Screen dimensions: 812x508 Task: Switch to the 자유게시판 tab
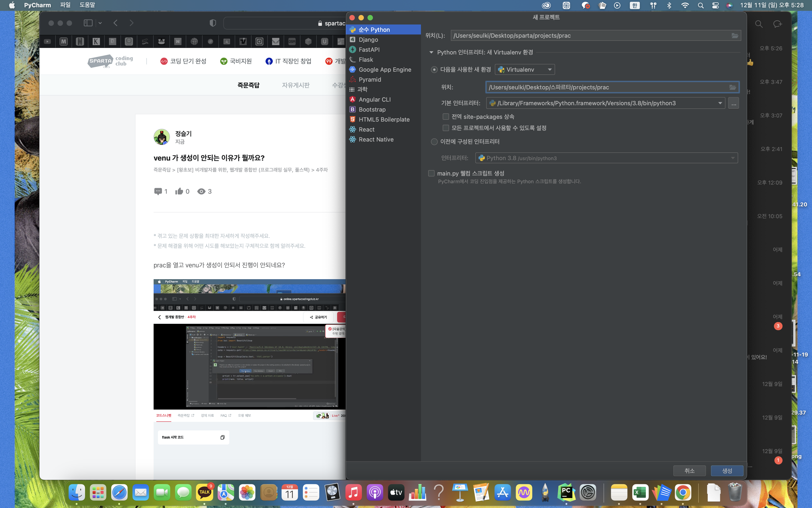[x=296, y=85]
